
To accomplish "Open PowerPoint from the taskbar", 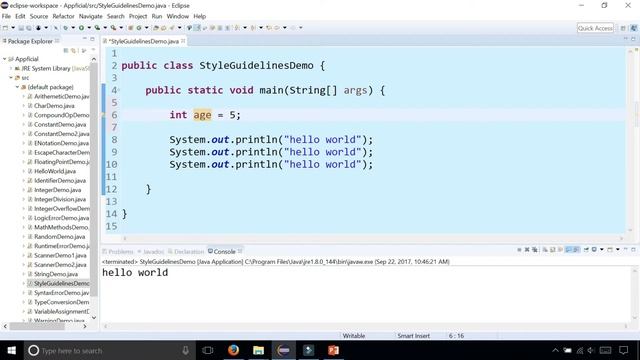I will [333, 350].
